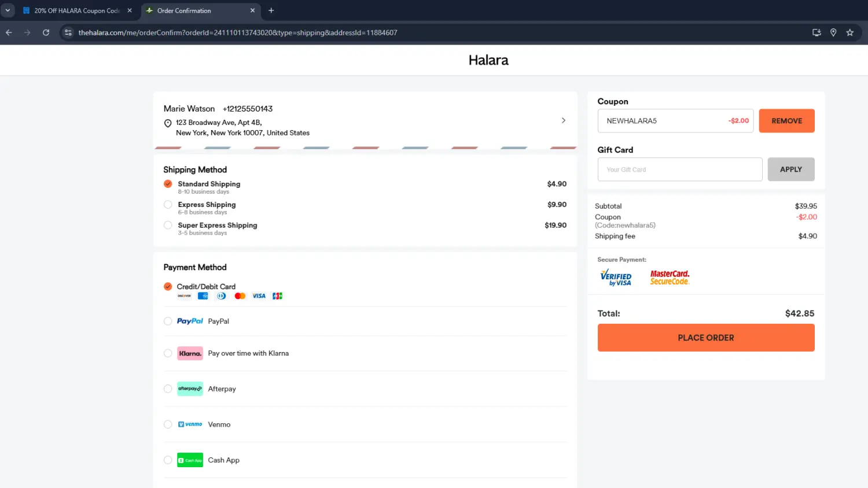Image resolution: width=868 pixels, height=488 pixels.
Task: Open a new browser tab
Action: pos(271,10)
